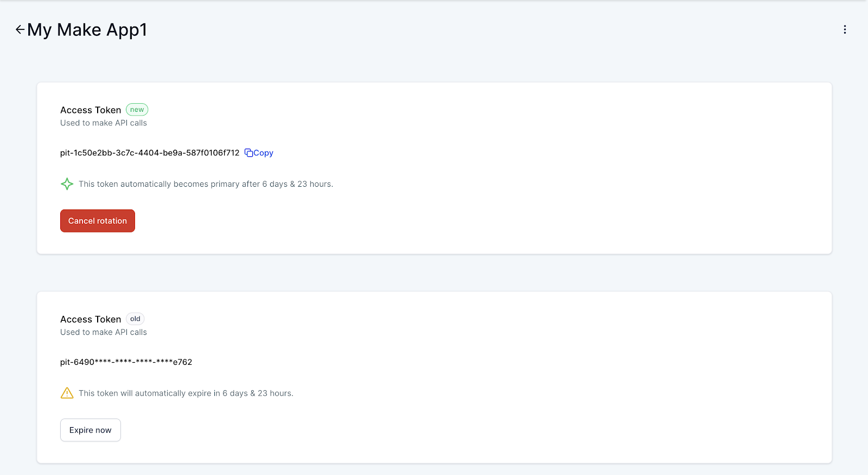Click the first Access Token heading

coord(91,110)
